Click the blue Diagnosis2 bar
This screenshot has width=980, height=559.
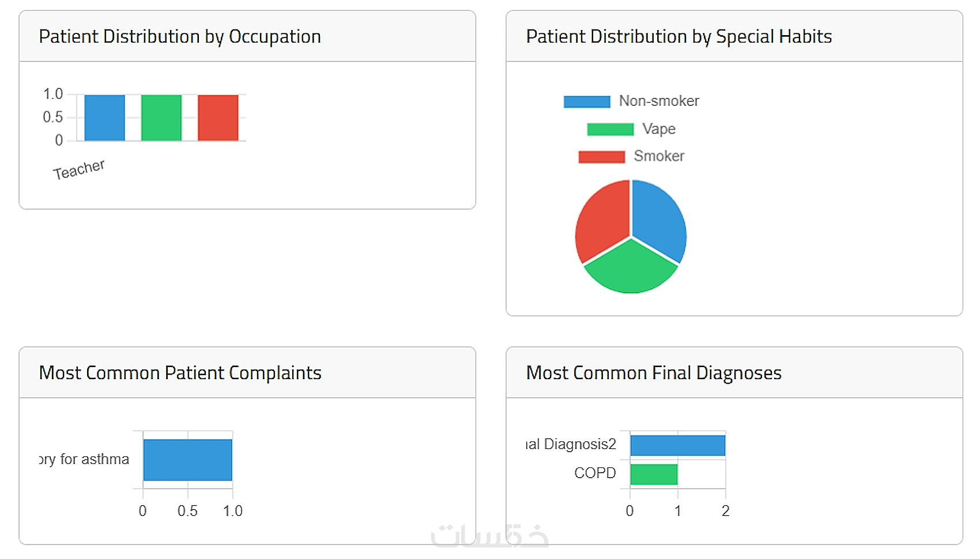(677, 445)
